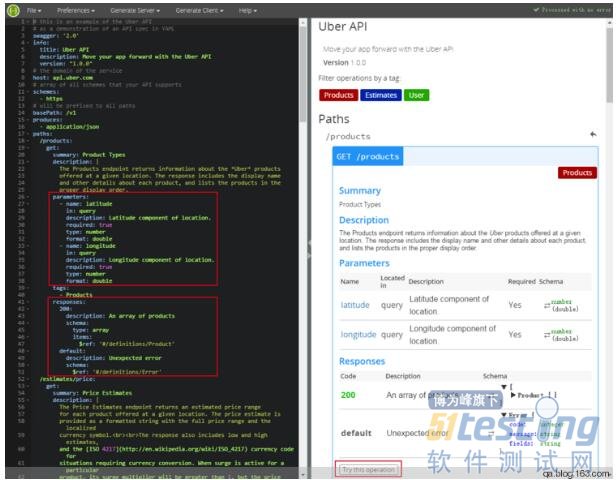Image resolution: width=616 pixels, height=480 pixels.
Task: Open the Generate Server menu
Action: pos(135,11)
